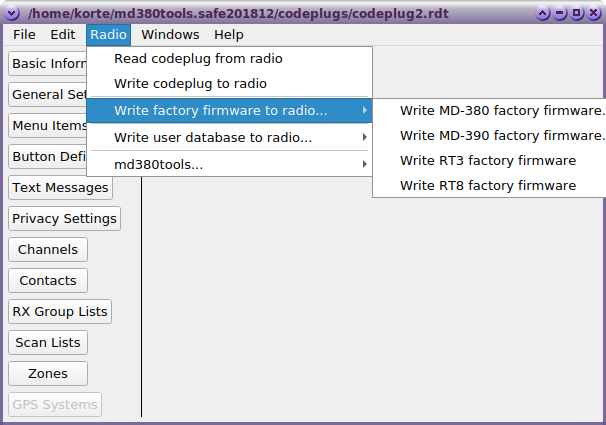Choose Write RT8 factory firmware
606x425 pixels.
click(x=488, y=185)
